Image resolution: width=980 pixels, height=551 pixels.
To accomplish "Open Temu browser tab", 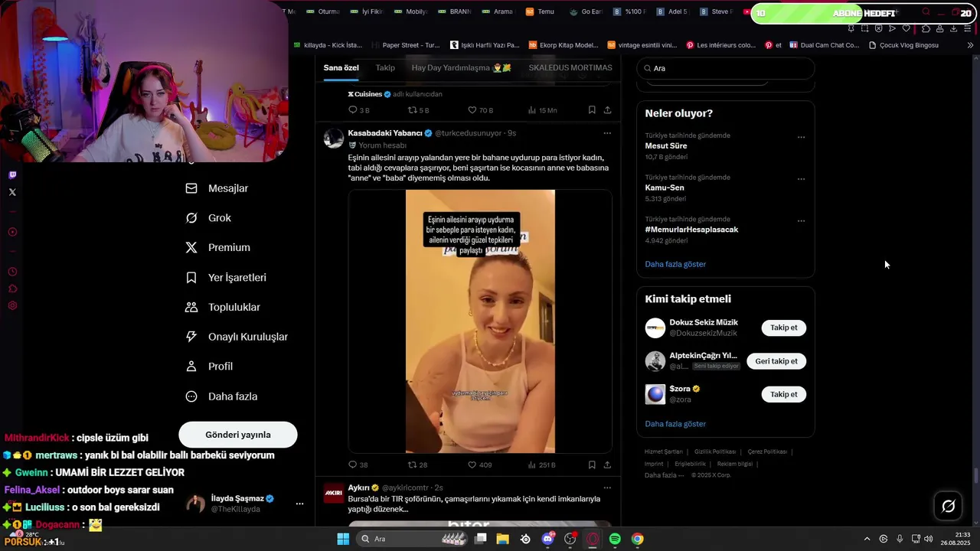I will coord(541,11).
